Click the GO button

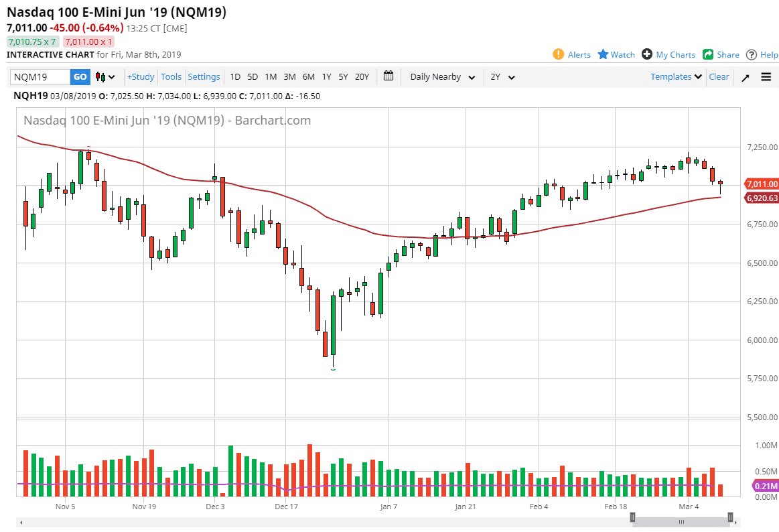[x=80, y=76]
